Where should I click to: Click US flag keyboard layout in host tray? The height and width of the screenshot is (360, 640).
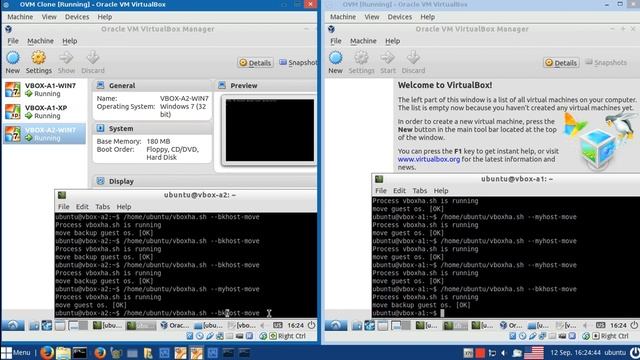tap(534, 352)
